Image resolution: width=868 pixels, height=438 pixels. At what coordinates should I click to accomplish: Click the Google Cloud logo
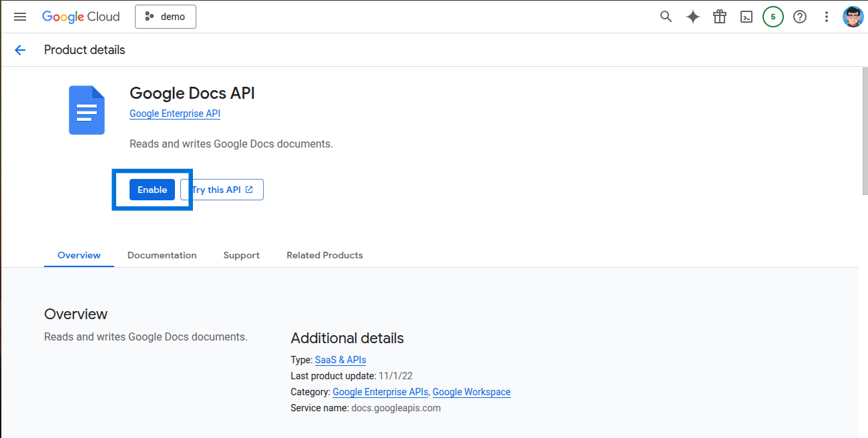81,17
